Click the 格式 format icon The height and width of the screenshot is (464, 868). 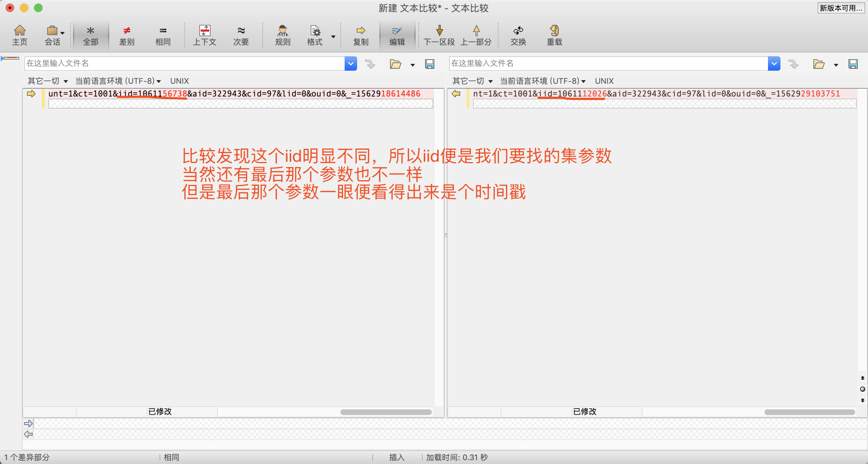tap(315, 35)
